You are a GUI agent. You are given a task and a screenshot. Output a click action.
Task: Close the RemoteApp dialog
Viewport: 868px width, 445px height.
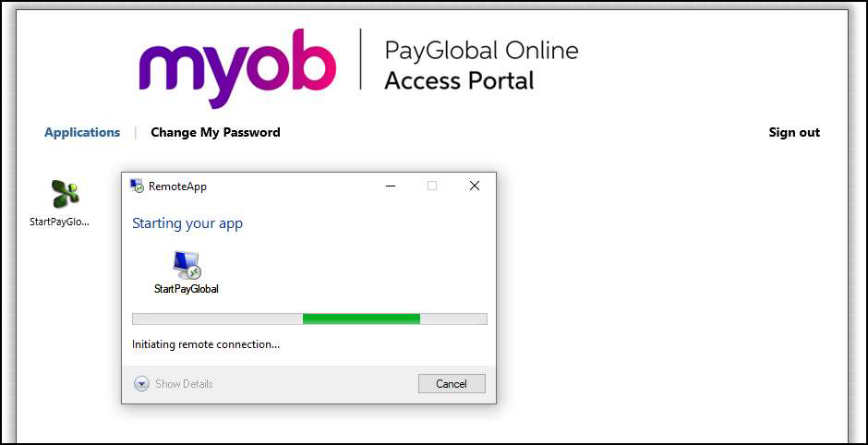coord(475,186)
